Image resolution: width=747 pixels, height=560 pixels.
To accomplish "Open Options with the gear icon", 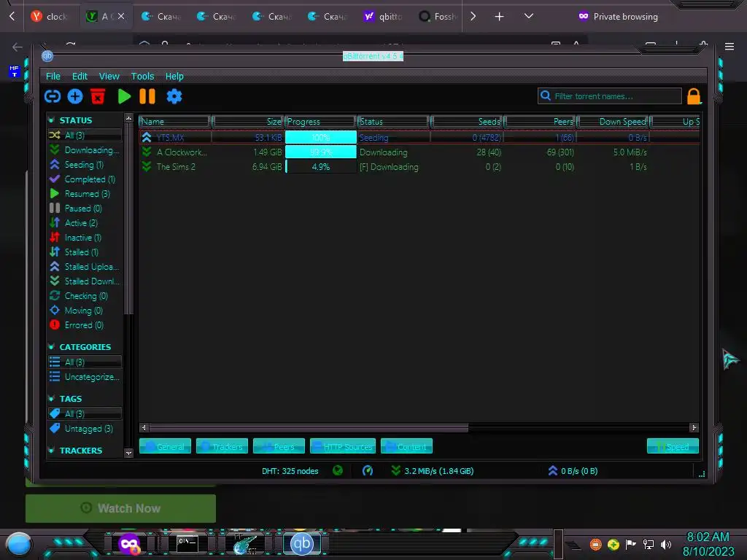I will tap(174, 97).
